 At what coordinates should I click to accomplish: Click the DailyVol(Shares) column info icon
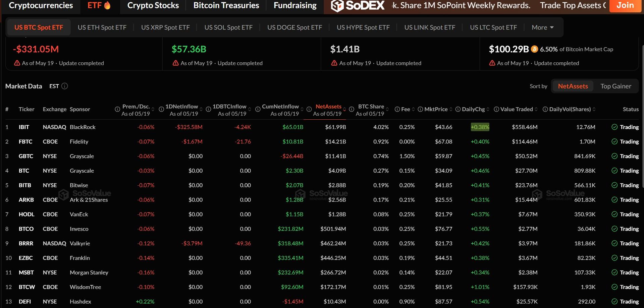pos(545,109)
